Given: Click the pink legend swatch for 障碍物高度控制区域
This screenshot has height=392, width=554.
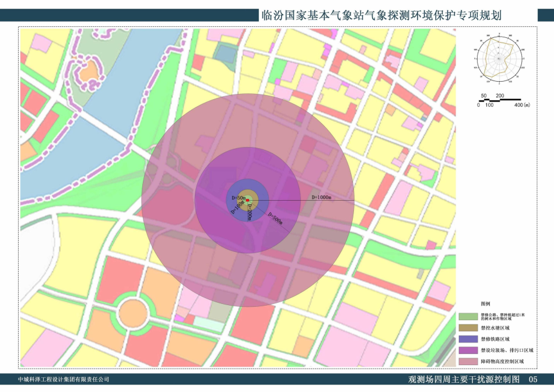Looking at the screenshot, I should [x=467, y=362].
